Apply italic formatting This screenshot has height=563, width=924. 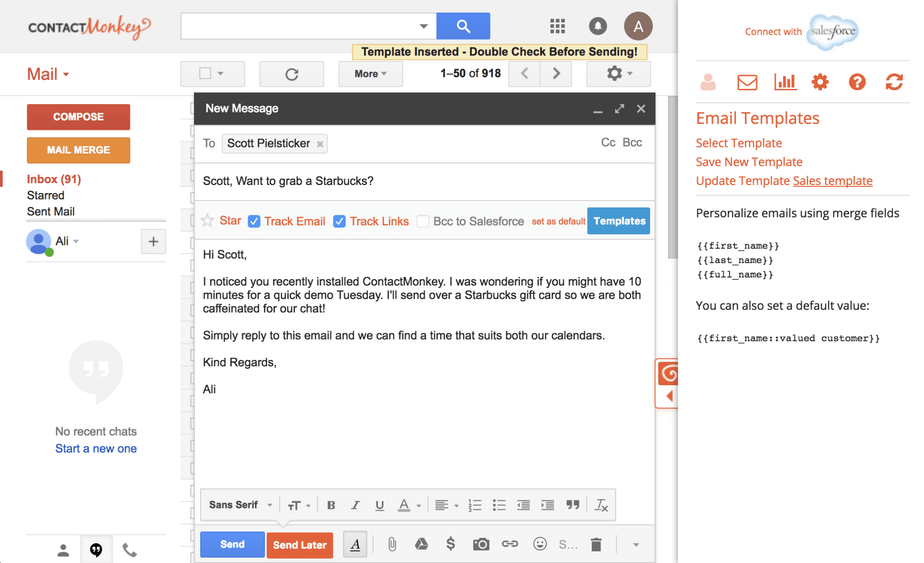[356, 505]
